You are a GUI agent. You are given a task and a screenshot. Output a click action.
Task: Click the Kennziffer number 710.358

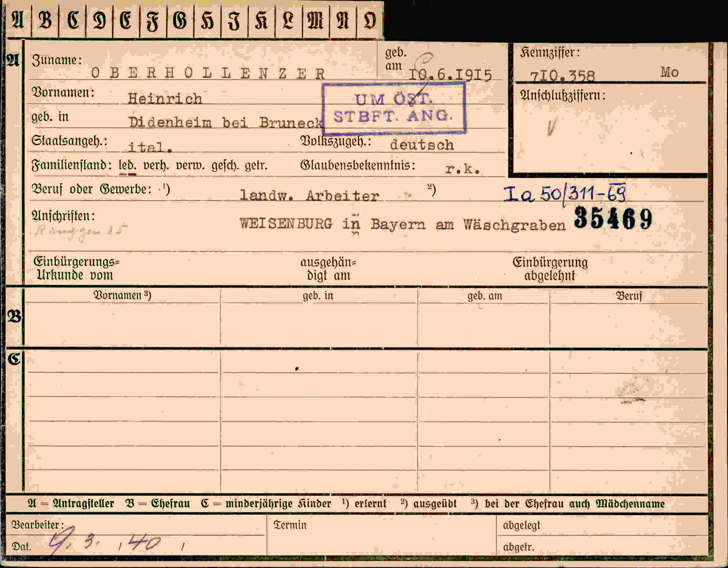(x=562, y=76)
